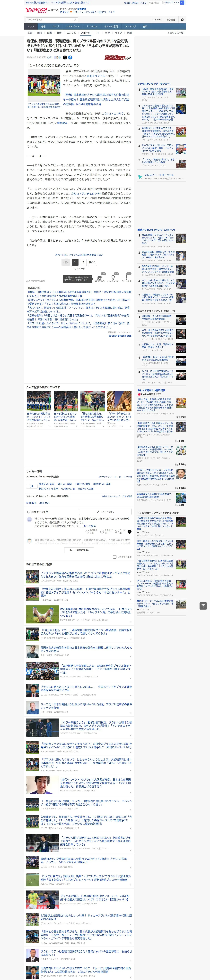Go to article page 2
The width and height of the screenshot is (210, 980).
pyautogui.click(x=83, y=262)
